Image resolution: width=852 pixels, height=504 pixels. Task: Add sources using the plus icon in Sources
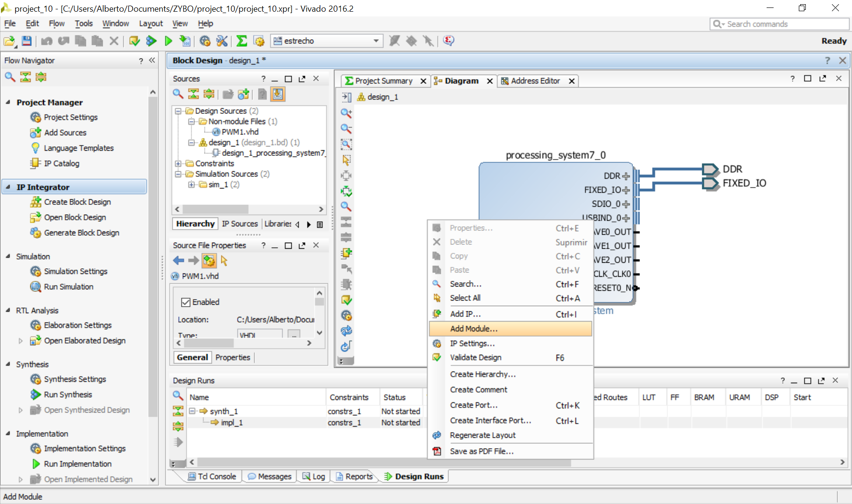click(x=243, y=94)
